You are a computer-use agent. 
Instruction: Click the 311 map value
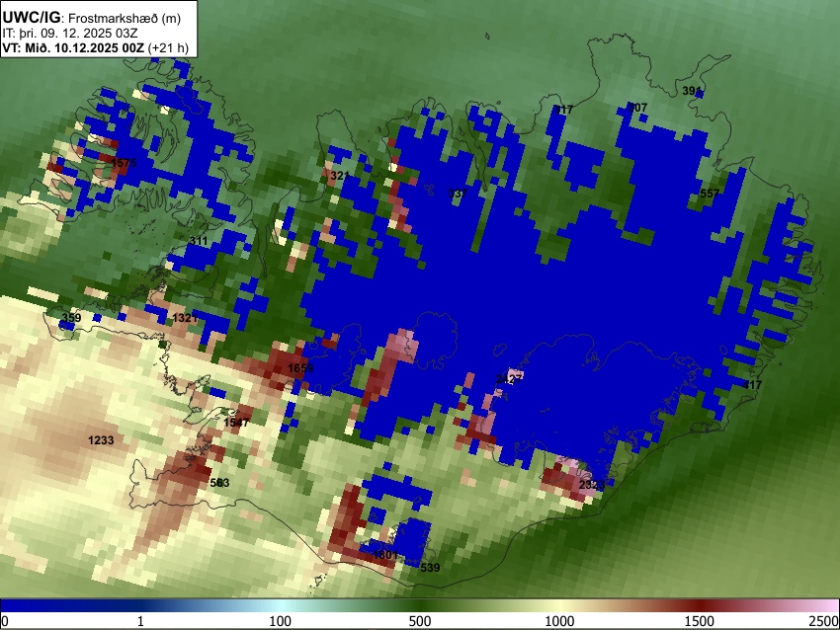[199, 240]
